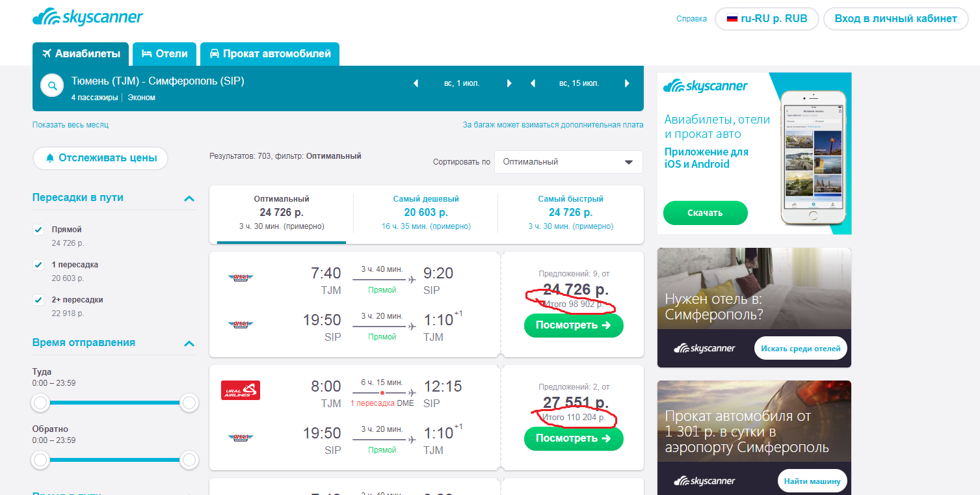Click the вс, 1 июл. departure date
980x495 pixels.
(462, 83)
